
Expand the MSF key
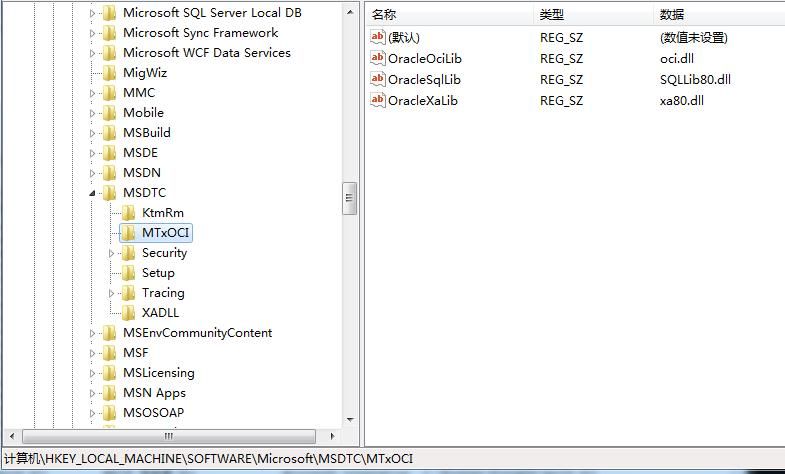coord(92,353)
